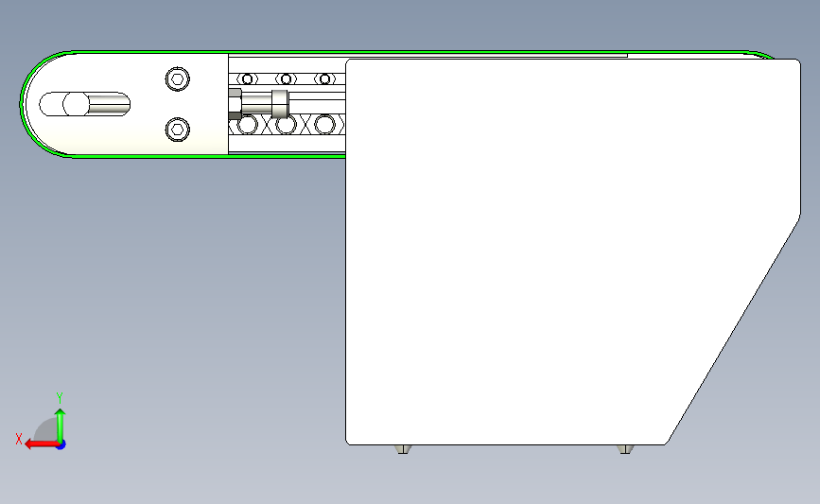Select the roller shaft end inside the slot

pos(76,104)
